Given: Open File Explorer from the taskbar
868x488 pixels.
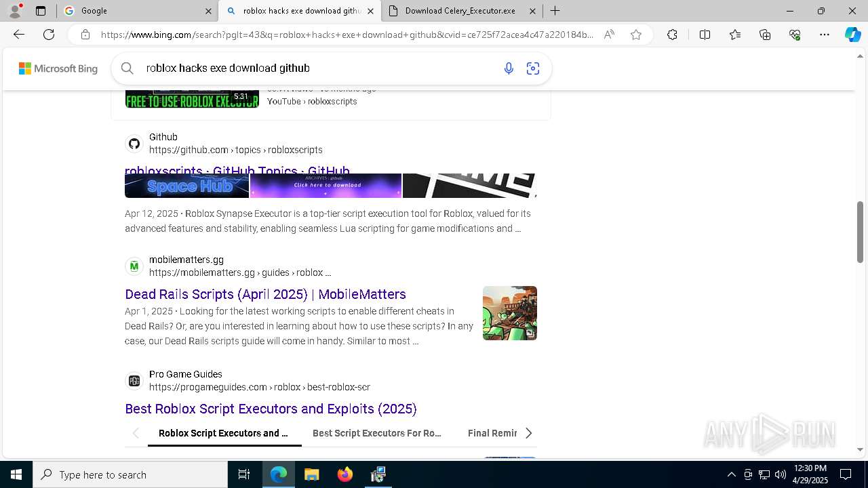Looking at the screenshot, I should [311, 474].
